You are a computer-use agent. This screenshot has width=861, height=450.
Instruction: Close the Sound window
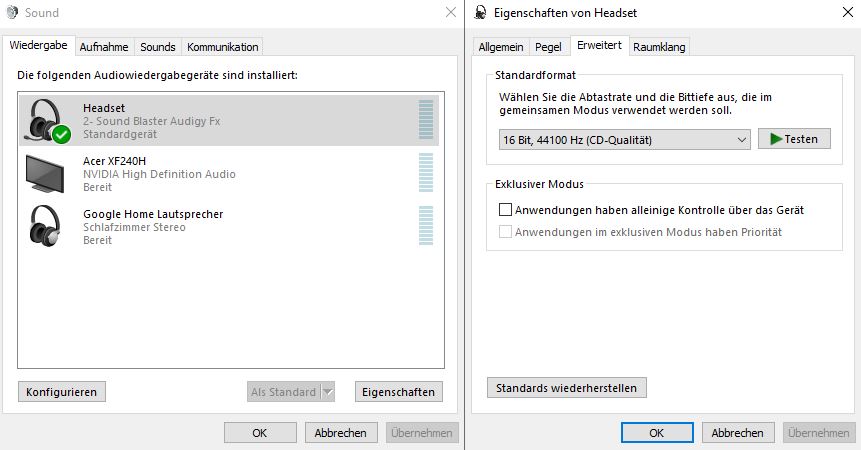tap(449, 13)
